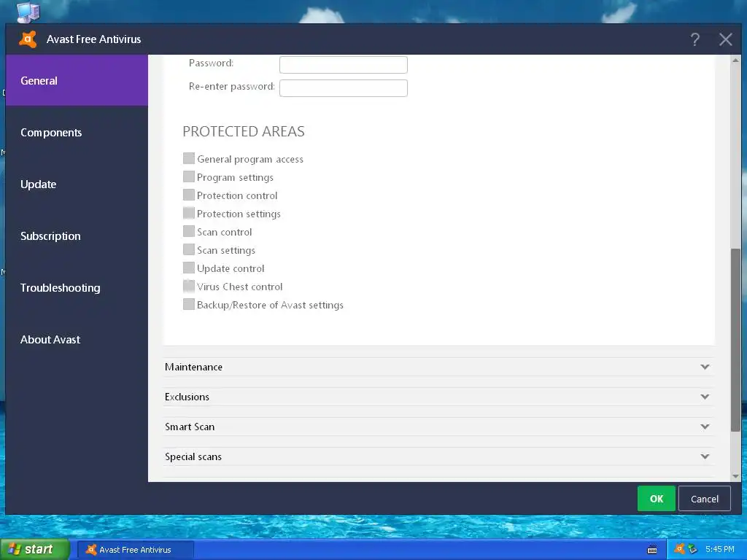Enable Scan control protection
747x560 pixels.
coord(189,231)
